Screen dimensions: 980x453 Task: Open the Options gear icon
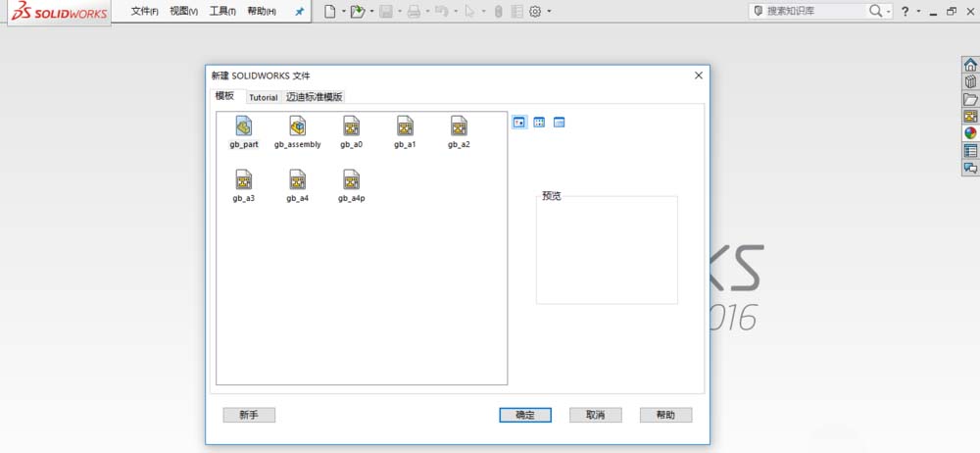point(535,11)
